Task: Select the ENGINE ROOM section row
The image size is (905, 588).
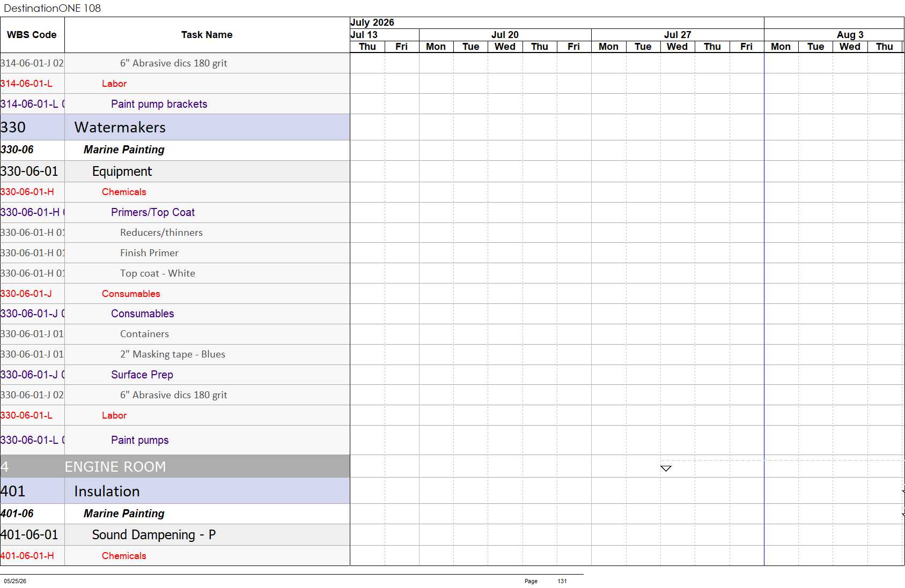Action: coord(175,466)
